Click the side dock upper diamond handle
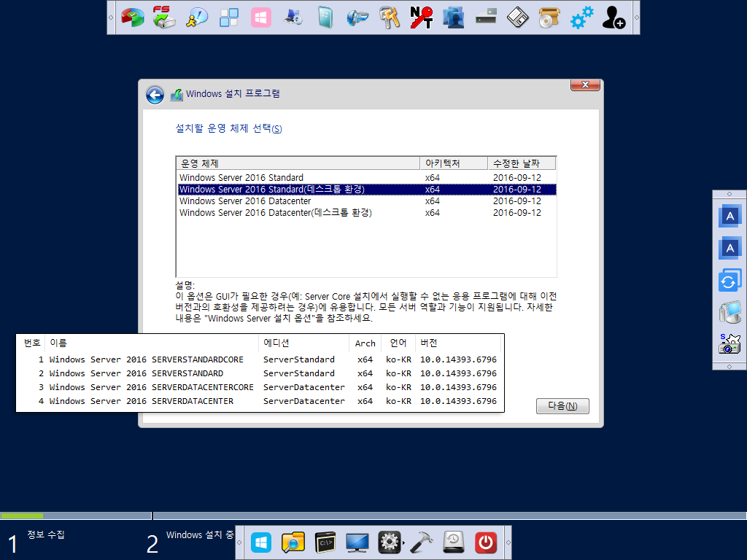The height and width of the screenshot is (560, 747). 729,194
